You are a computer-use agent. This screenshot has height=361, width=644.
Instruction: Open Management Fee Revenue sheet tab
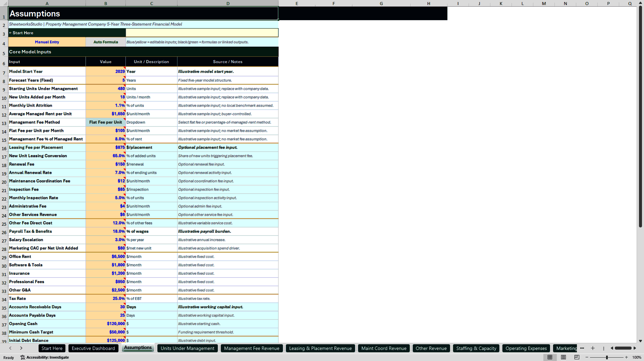pos(252,348)
